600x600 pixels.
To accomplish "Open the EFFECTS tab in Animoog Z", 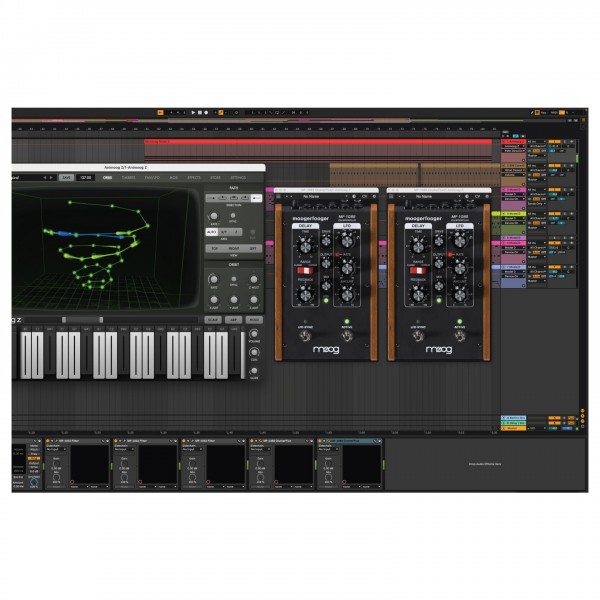I will point(194,178).
